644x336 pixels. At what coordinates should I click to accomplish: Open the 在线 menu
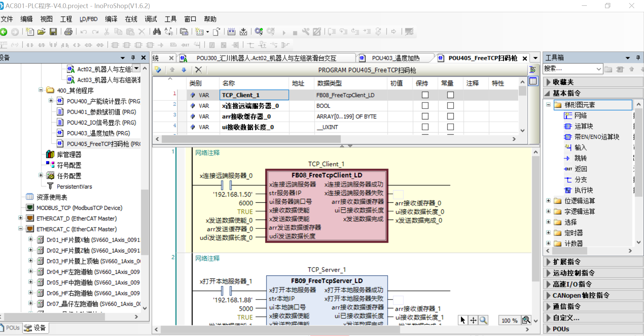[131, 19]
